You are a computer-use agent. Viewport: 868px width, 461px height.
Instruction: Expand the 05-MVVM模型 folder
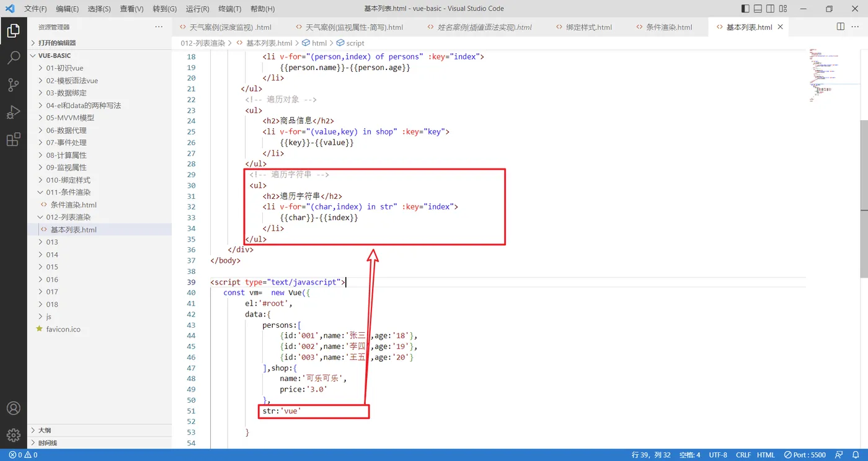click(99, 118)
